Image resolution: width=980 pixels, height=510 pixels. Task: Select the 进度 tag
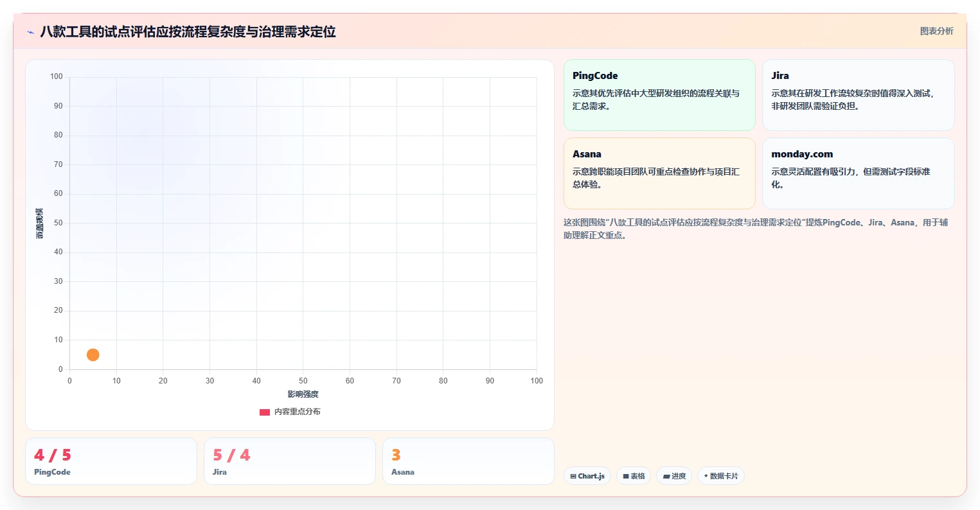pyautogui.click(x=674, y=476)
